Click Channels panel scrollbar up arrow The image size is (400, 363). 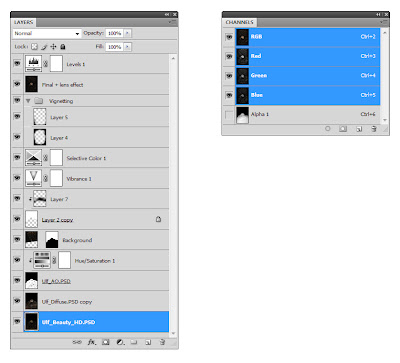click(384, 33)
